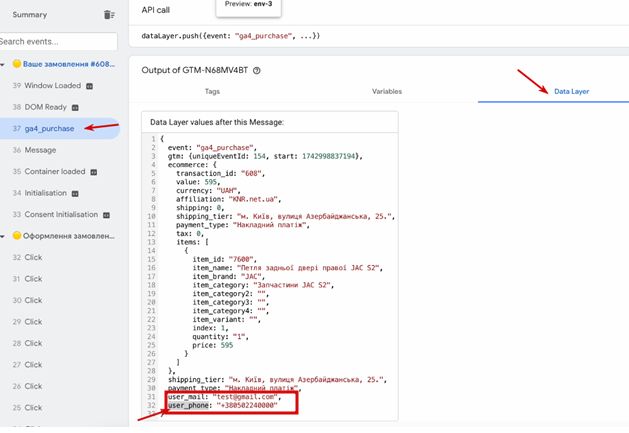Click the Preview: env-3 label
629x433 pixels.
[x=248, y=4]
